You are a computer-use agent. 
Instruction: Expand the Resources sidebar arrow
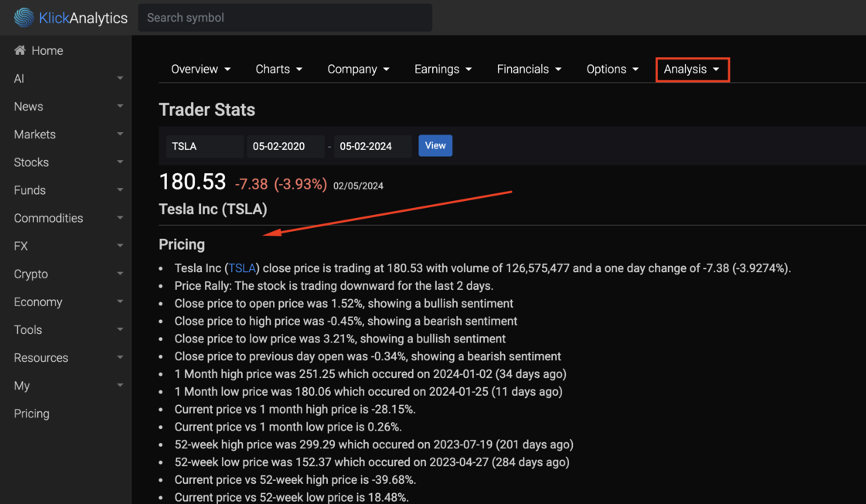click(120, 358)
